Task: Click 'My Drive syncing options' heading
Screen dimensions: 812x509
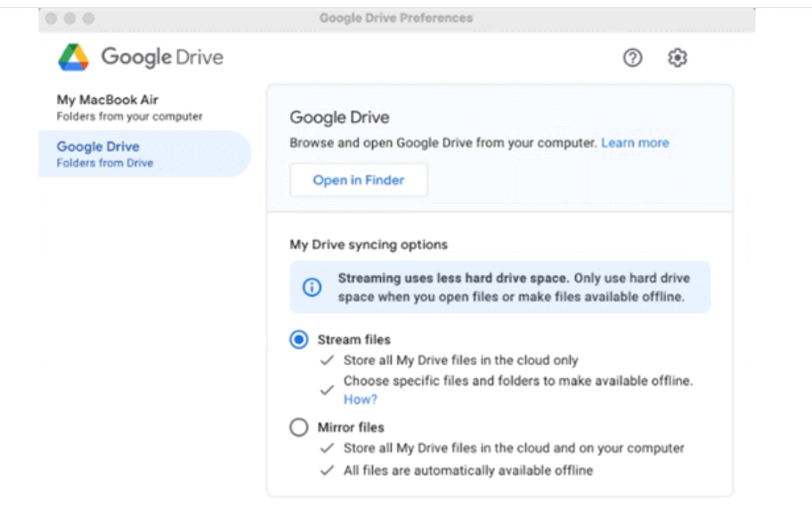Action: (369, 245)
